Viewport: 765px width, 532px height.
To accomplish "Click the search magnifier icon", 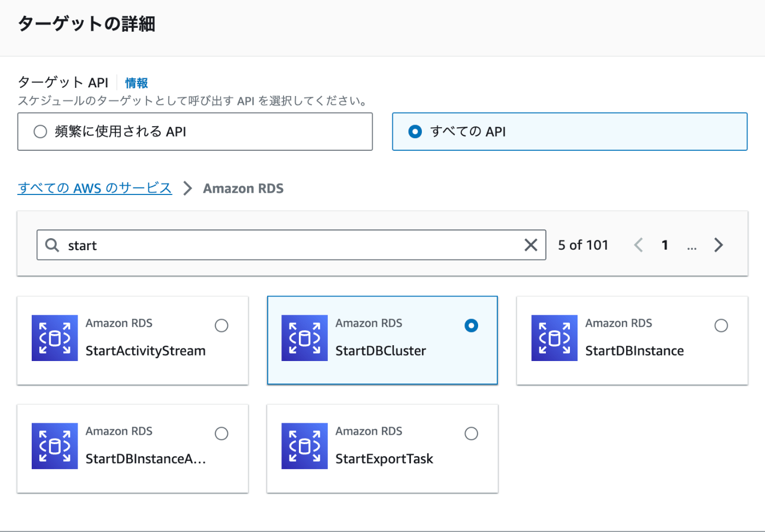I will (52, 245).
